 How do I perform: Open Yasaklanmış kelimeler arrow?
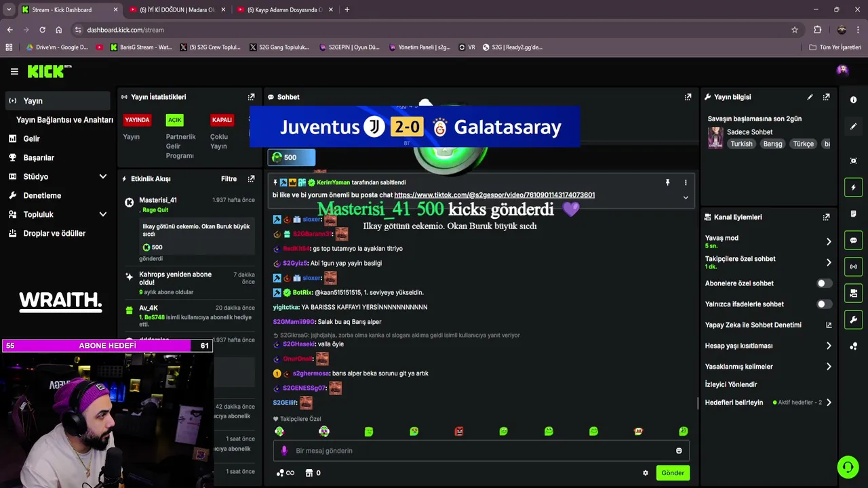coord(829,367)
